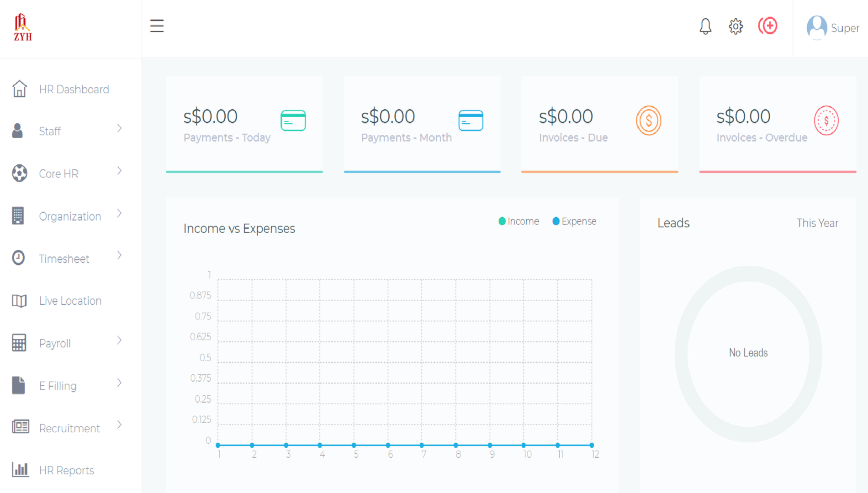Select the E Filling menu label
868x493 pixels.
58,386
